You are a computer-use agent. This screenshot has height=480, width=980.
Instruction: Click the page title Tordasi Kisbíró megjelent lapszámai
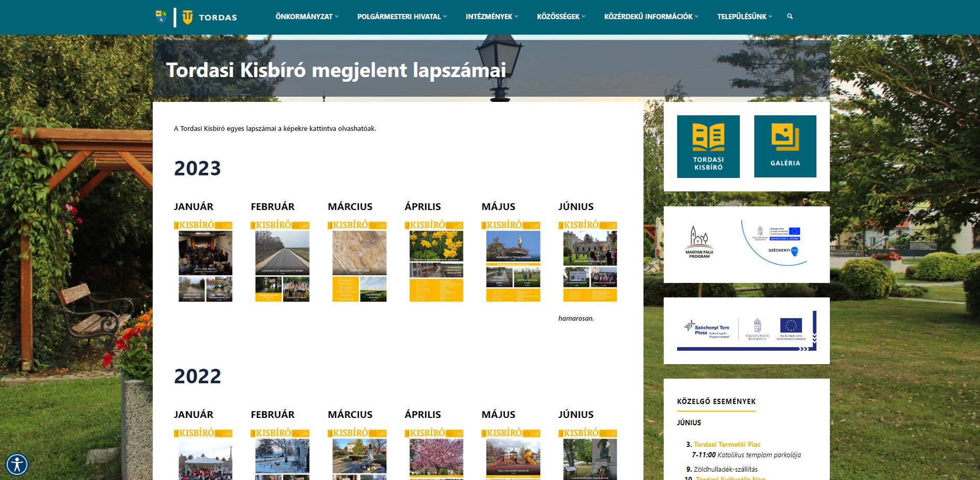tap(336, 70)
